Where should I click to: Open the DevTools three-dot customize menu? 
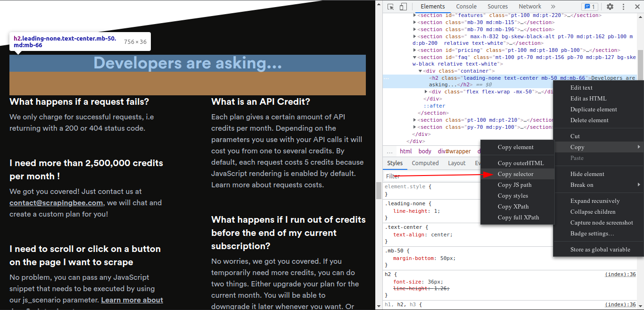coord(623,7)
